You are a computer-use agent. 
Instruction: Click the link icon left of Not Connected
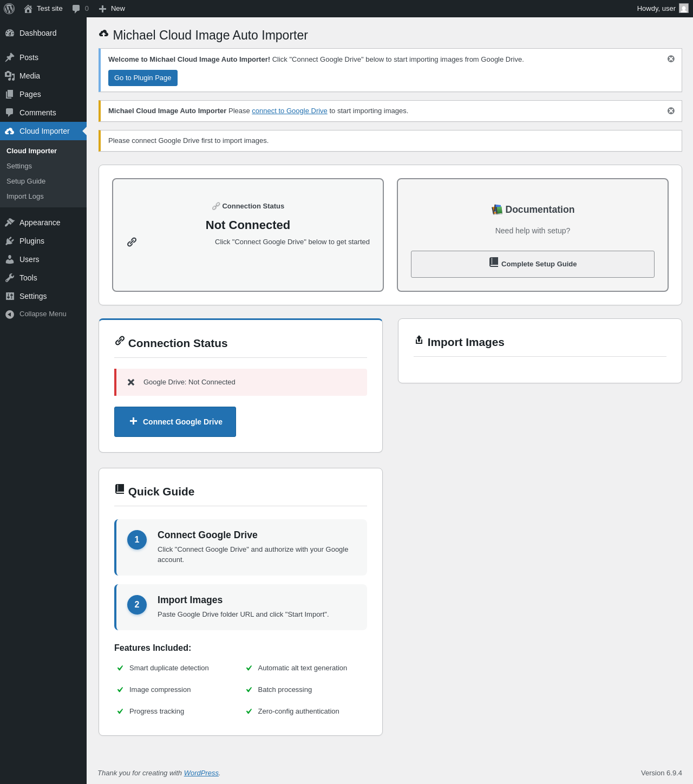pos(132,242)
